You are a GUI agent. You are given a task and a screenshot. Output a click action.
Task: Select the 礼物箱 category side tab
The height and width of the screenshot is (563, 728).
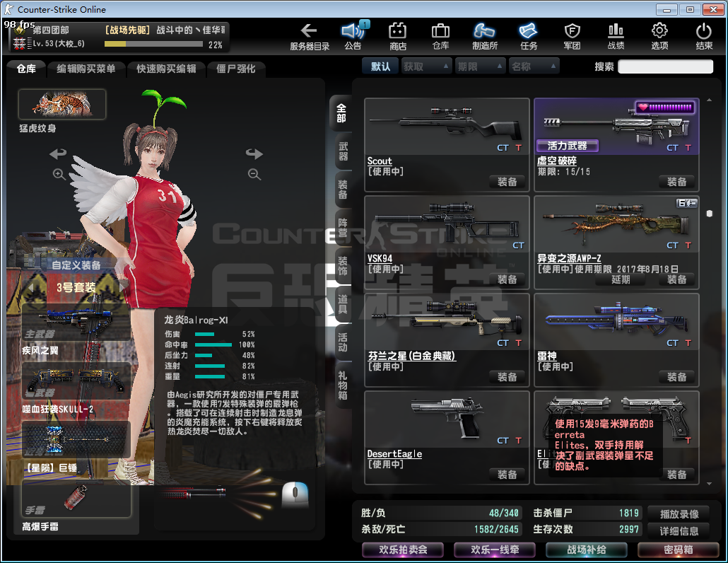[343, 385]
